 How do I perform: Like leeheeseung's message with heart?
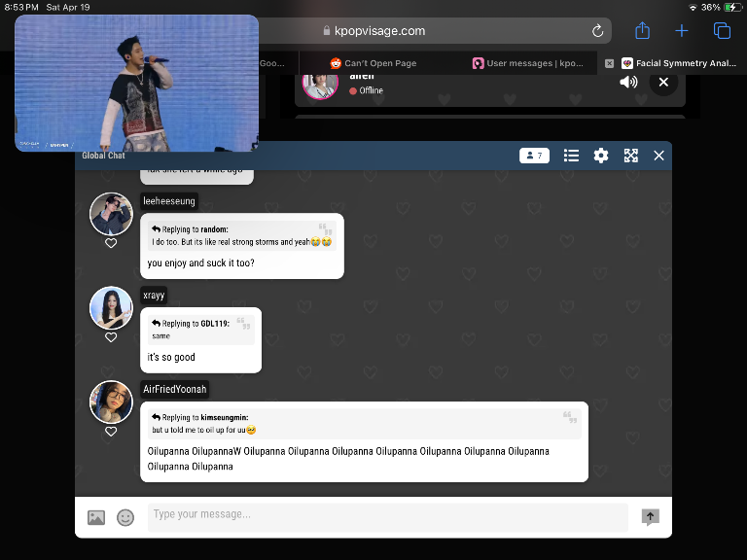click(111, 243)
